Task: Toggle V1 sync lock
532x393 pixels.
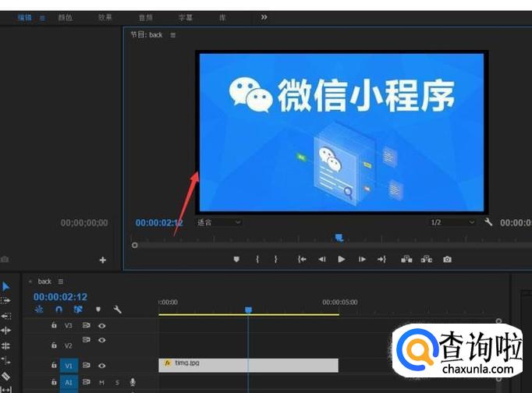Action: (x=86, y=365)
